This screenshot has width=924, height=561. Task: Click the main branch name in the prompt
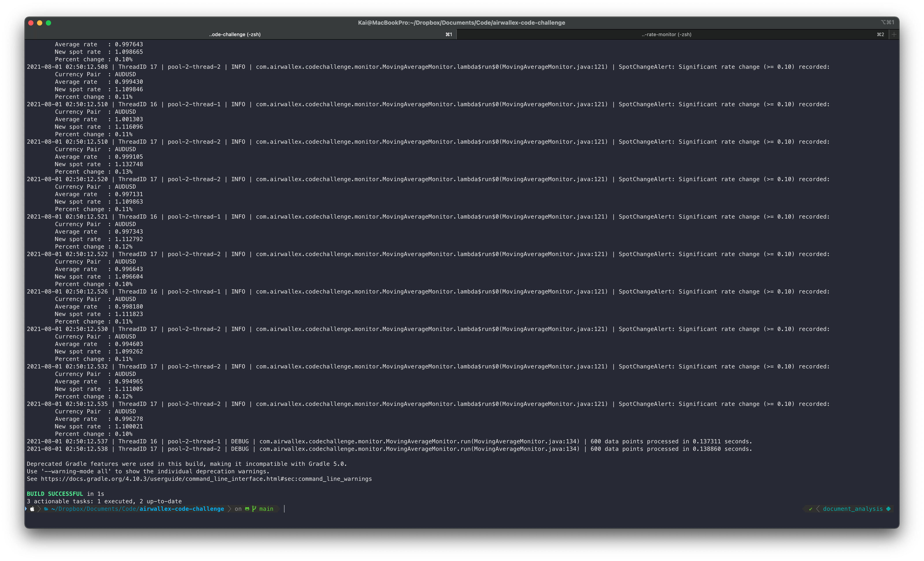[266, 509]
